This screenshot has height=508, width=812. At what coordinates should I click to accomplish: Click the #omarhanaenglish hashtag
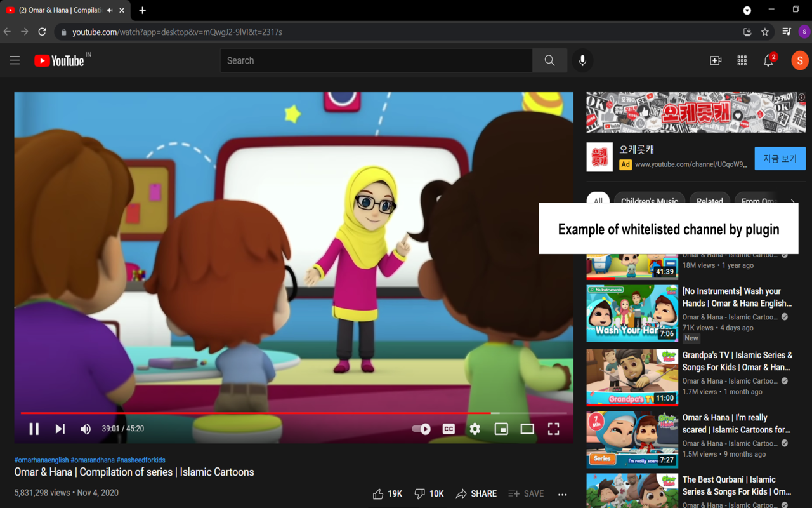click(41, 460)
